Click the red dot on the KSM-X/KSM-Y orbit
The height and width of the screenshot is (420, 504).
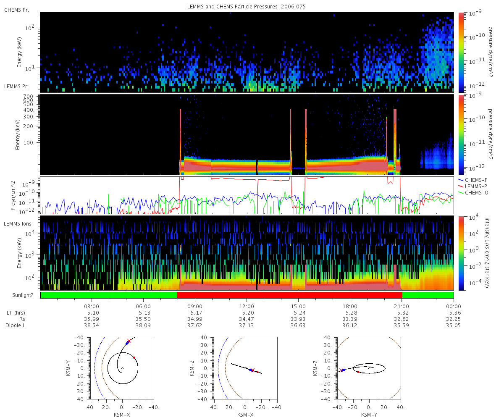[134, 357]
